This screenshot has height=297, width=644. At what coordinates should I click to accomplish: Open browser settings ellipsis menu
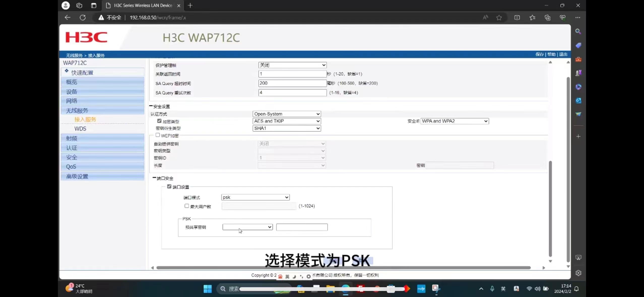(x=578, y=18)
